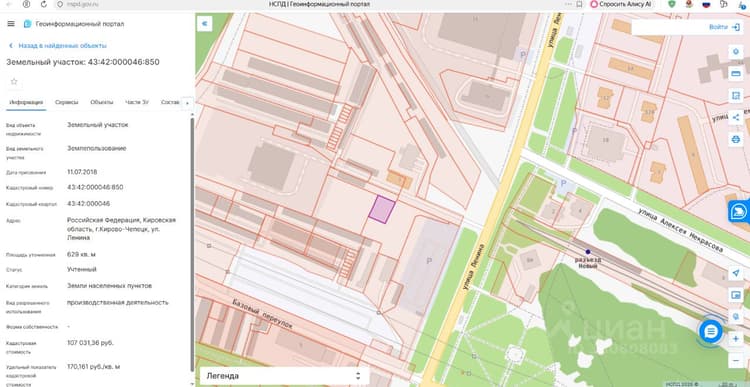The height and width of the screenshot is (387, 750).
Task: Print the map with printer icon
Action: click(736, 139)
